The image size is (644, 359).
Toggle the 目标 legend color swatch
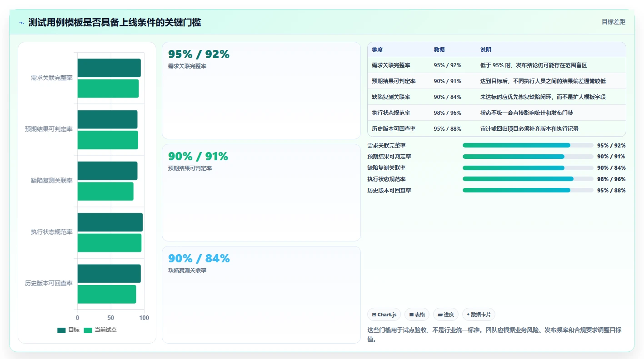[61, 330]
